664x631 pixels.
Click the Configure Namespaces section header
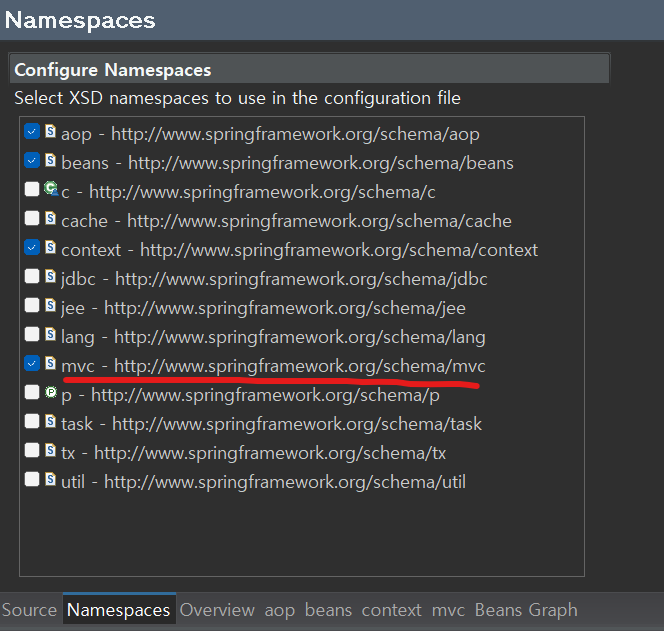310,69
